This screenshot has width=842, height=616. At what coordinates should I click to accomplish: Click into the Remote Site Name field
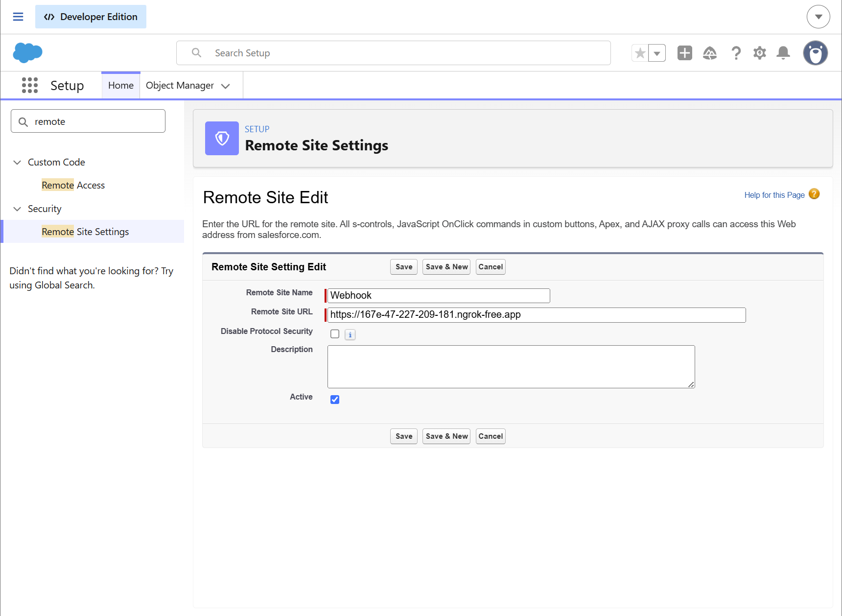pos(439,295)
